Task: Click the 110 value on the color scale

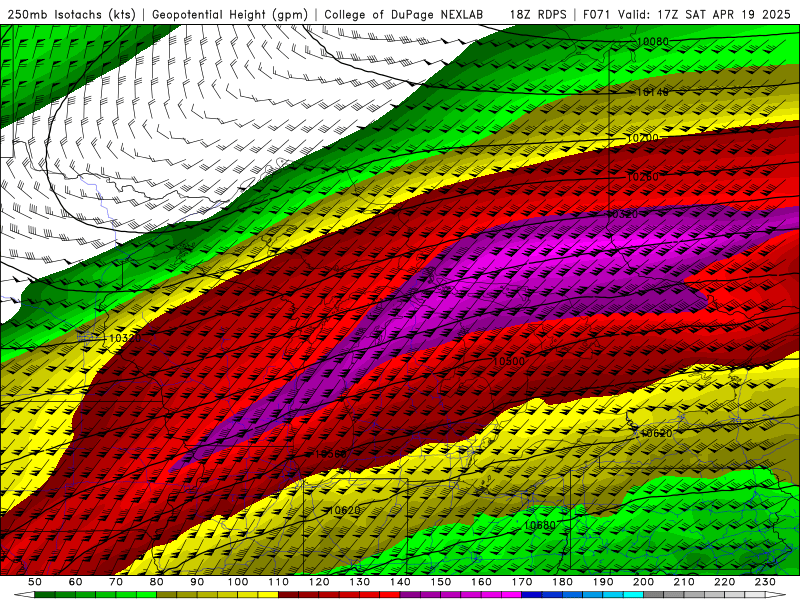Action: [x=278, y=582]
